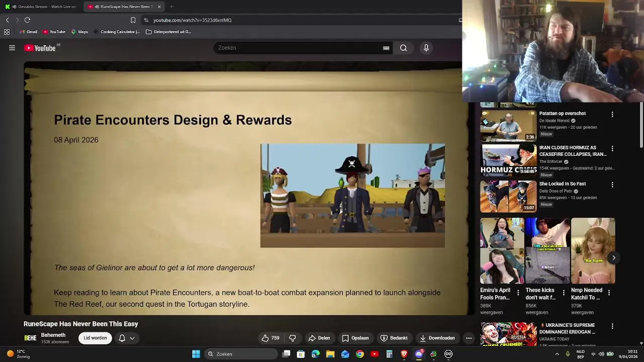
Task: Open the ham short thumbnail
Action: (x=593, y=251)
